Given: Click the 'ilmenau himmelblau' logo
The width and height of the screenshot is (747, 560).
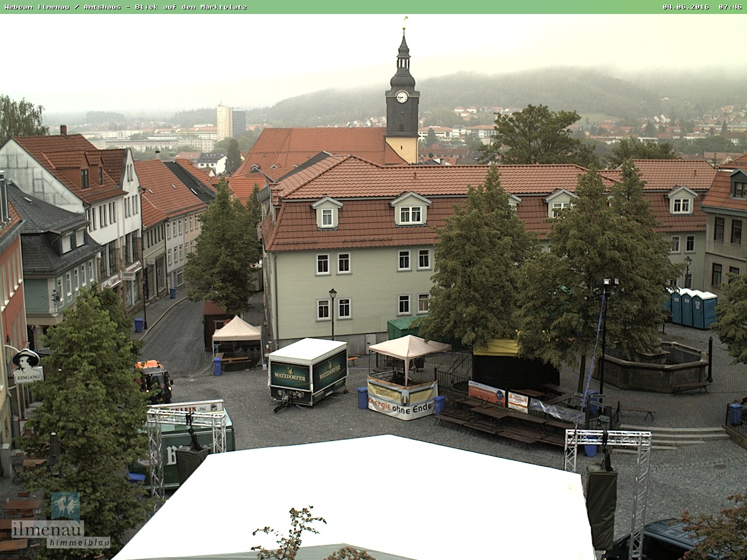Looking at the screenshot, I should (x=61, y=521).
